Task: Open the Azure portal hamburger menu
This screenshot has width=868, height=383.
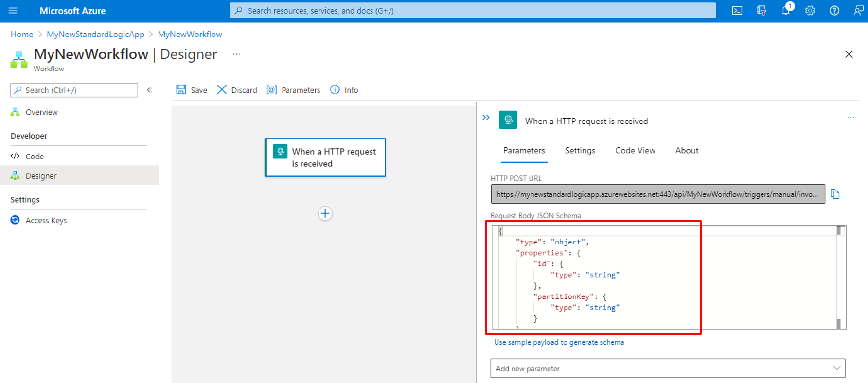Action: (13, 11)
